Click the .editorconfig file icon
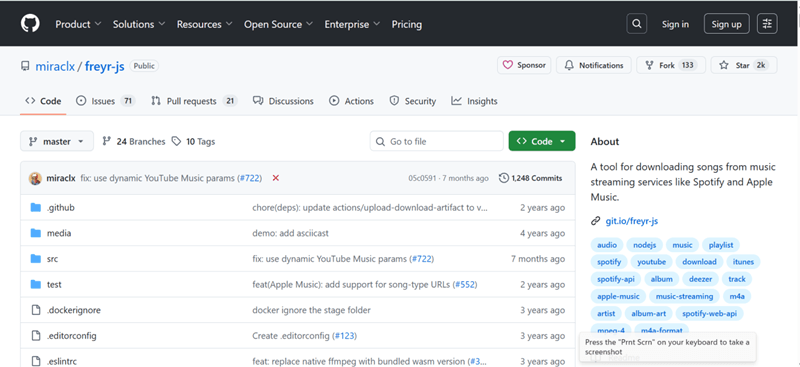The image size is (800, 367). click(35, 336)
